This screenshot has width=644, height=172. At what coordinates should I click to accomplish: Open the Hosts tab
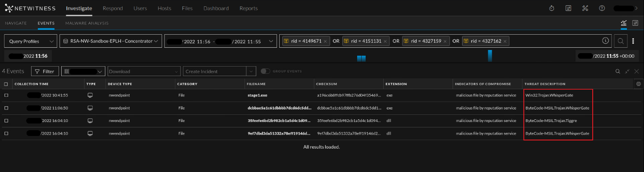point(164,8)
